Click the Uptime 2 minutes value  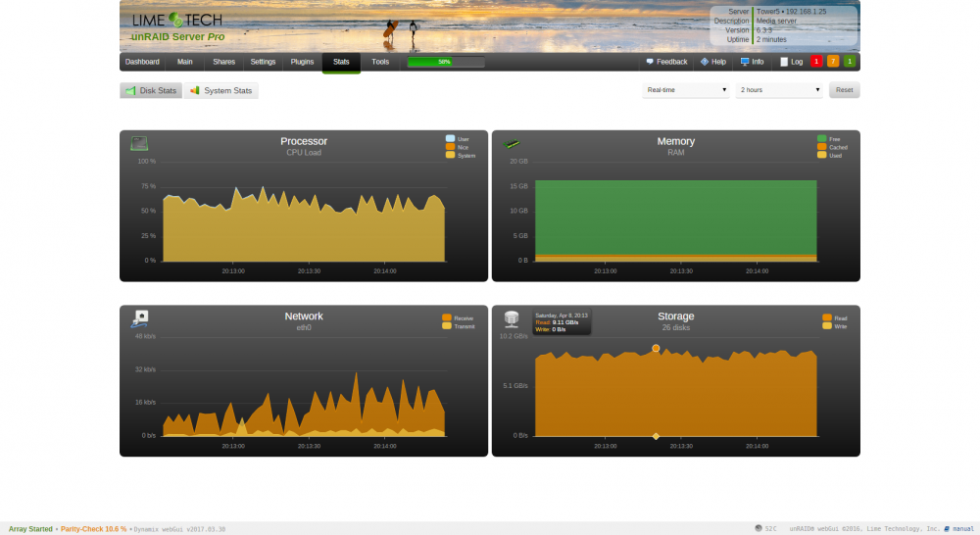coord(771,39)
